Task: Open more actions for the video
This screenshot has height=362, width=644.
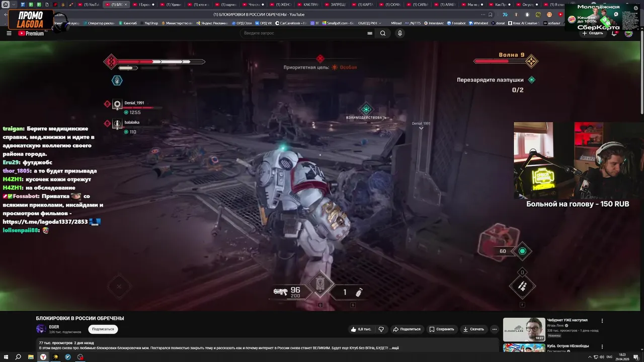Action: click(495, 329)
